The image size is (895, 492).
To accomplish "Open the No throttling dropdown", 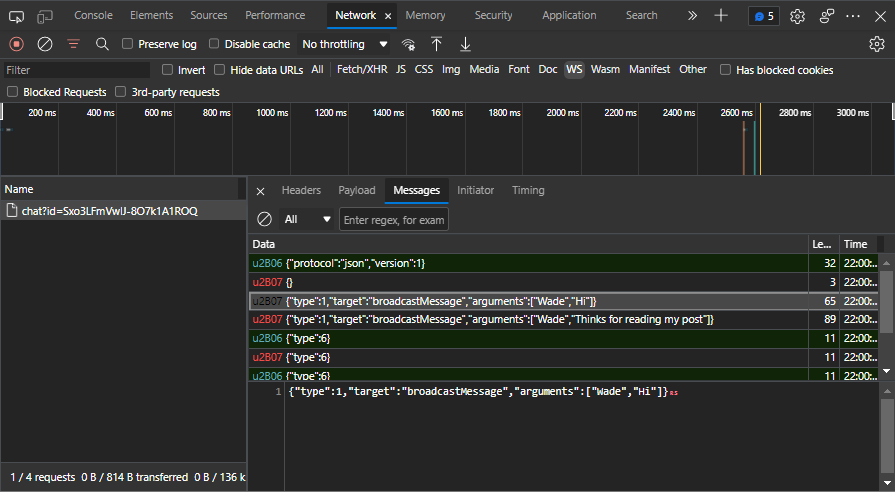I will tap(345, 44).
